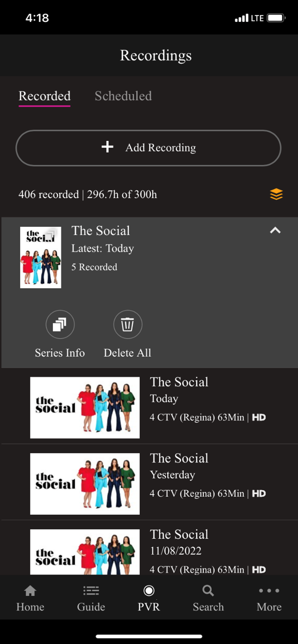Image resolution: width=298 pixels, height=644 pixels.
Task: Tap The Social series poster thumbnail
Action: (x=40, y=257)
